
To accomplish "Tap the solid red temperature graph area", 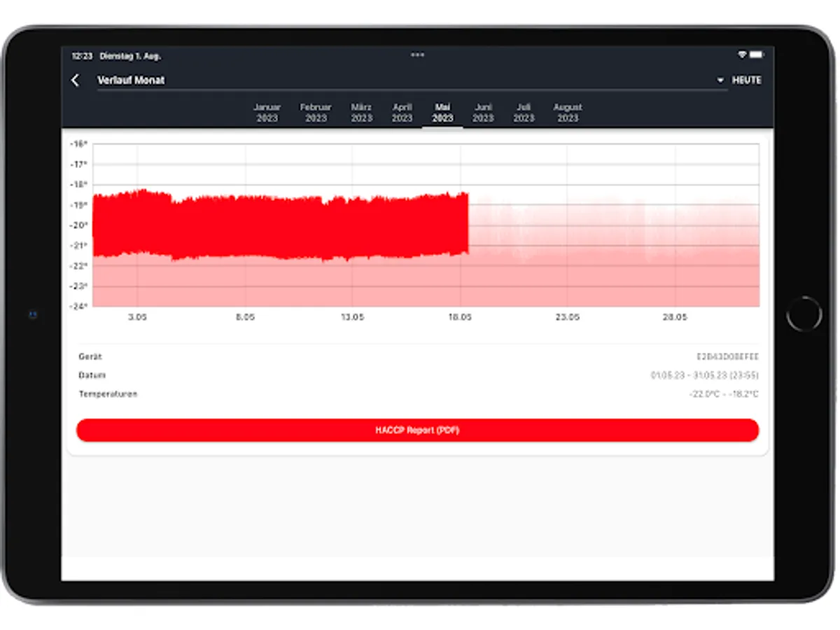I will [x=280, y=225].
